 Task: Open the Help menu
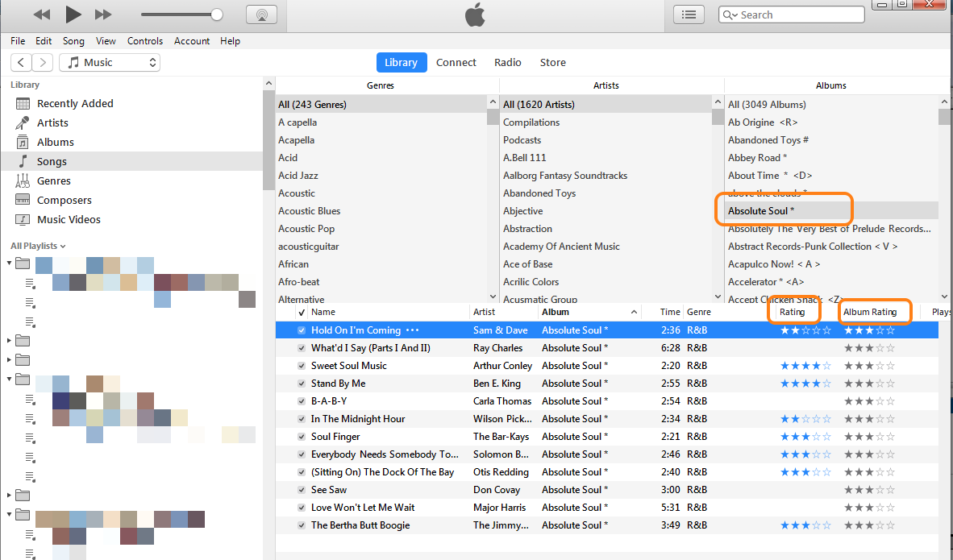tap(230, 41)
